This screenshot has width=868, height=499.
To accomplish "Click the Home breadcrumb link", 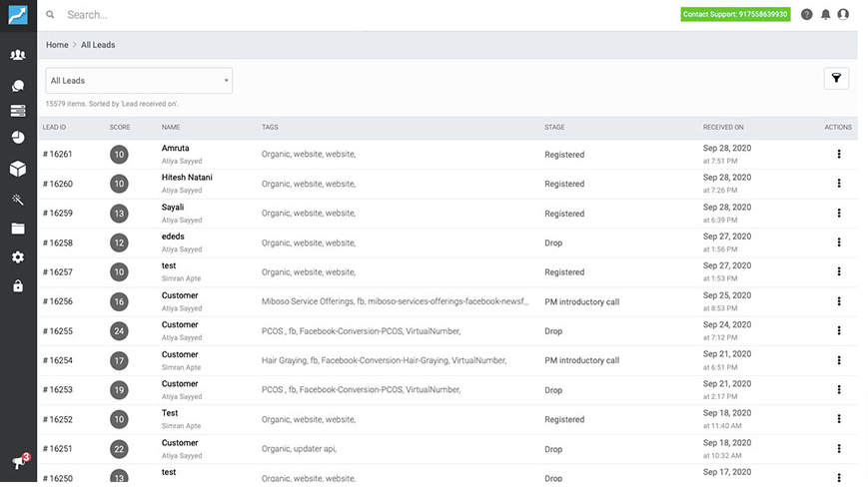I will (x=57, y=45).
